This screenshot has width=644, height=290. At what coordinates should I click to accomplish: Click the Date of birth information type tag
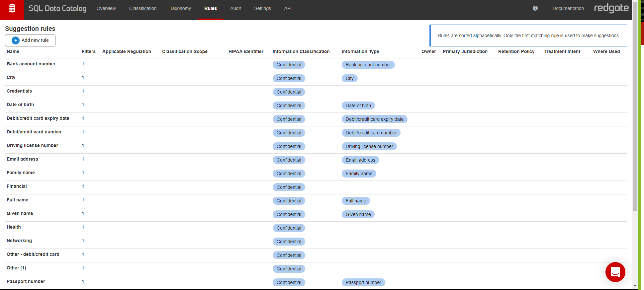(x=358, y=106)
